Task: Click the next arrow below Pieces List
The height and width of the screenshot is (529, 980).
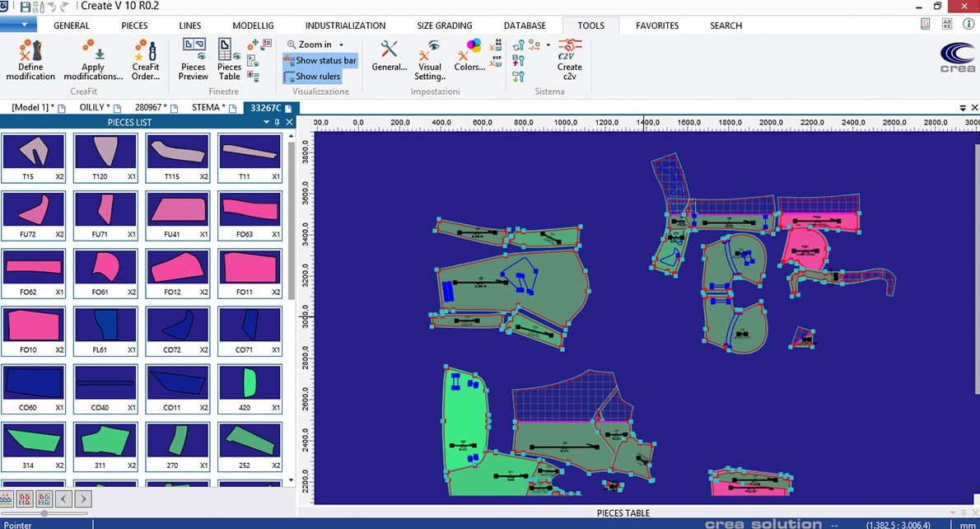Action: pyautogui.click(x=81, y=499)
